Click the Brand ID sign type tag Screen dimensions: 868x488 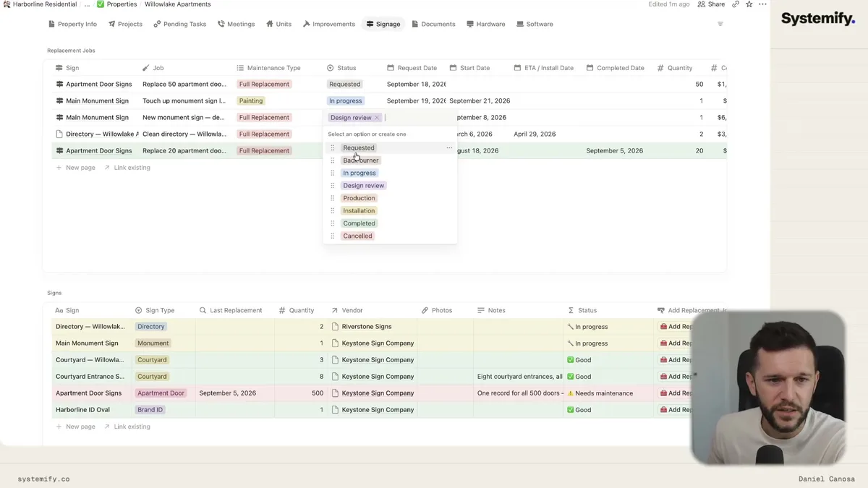(x=150, y=410)
